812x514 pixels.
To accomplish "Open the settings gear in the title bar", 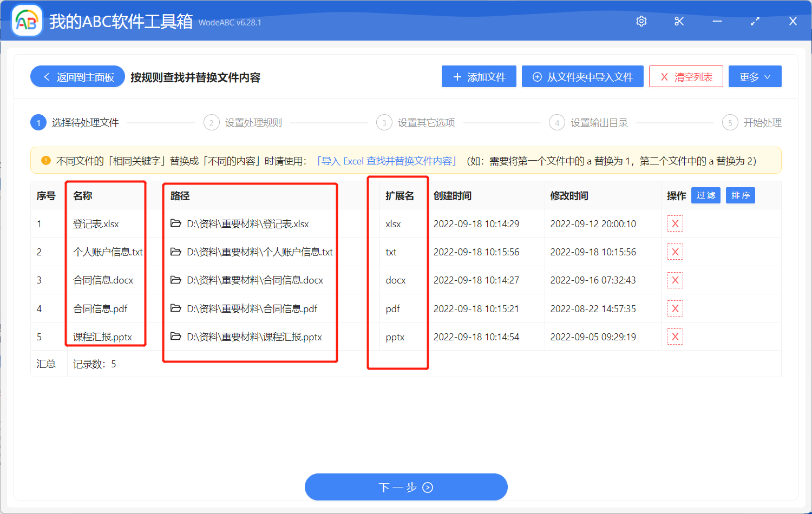I will pos(641,21).
